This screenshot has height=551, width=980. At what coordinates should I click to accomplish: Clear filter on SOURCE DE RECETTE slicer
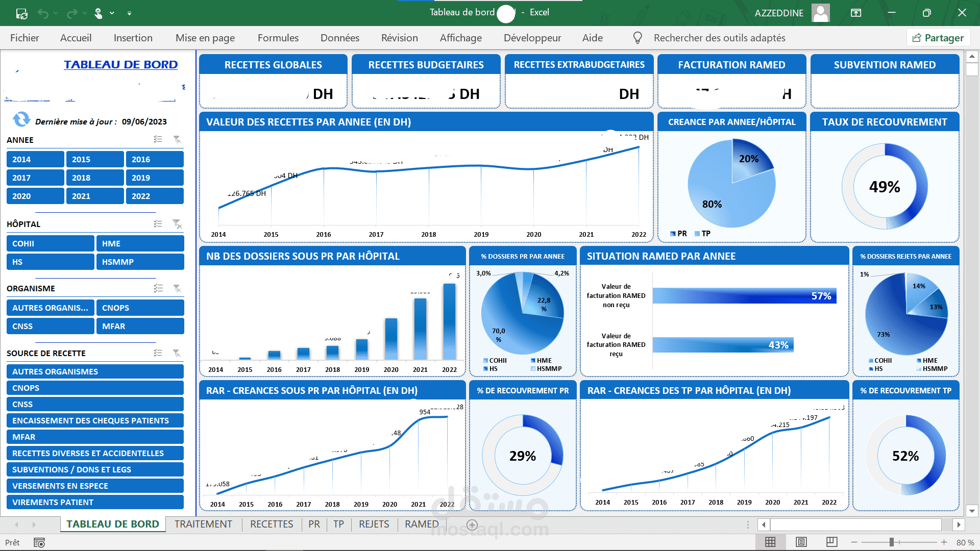click(x=177, y=353)
